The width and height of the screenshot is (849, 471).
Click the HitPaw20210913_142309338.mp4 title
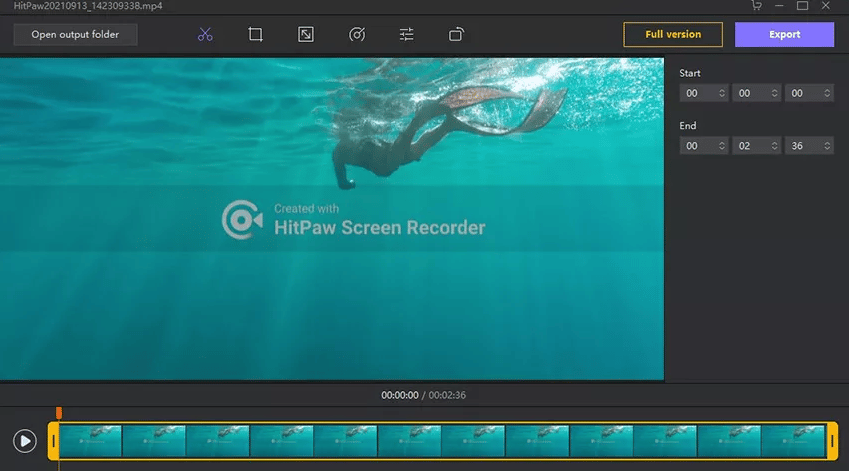coord(88,6)
